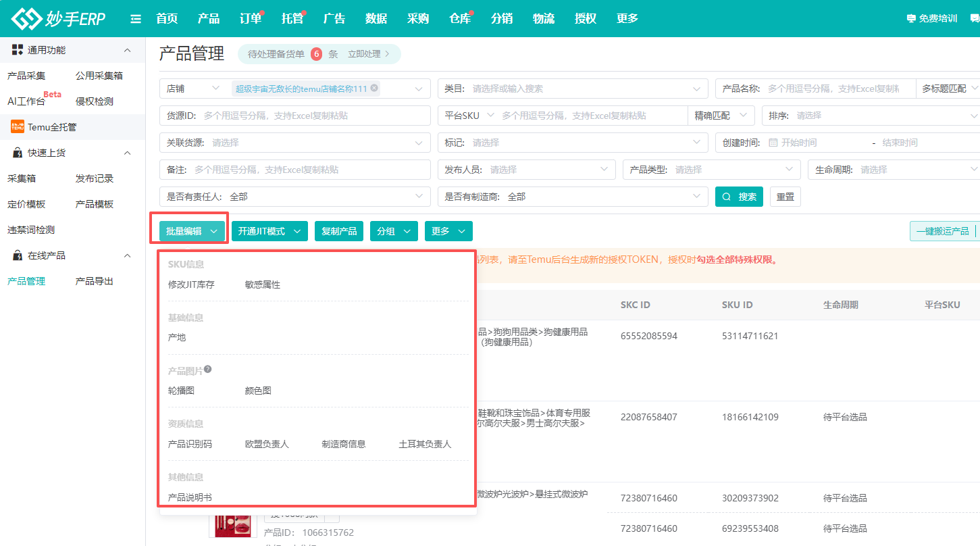Select Temu全托管 in the left sidebar
The height and width of the screenshot is (546, 980).
[54, 126]
